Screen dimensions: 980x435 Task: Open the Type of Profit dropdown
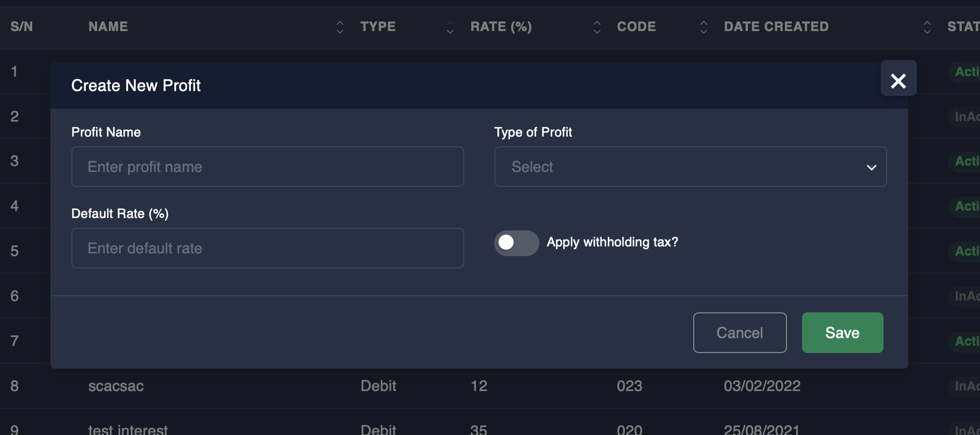(x=690, y=167)
